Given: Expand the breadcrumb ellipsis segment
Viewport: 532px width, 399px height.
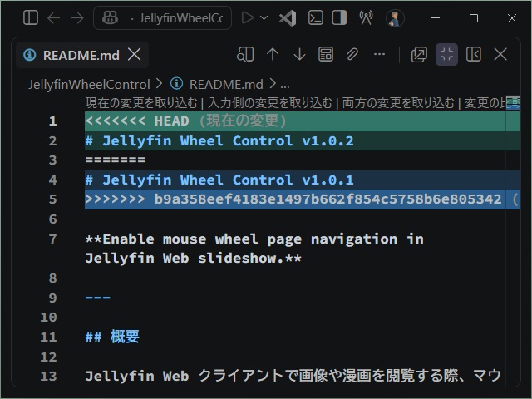Looking at the screenshot, I should (285, 86).
